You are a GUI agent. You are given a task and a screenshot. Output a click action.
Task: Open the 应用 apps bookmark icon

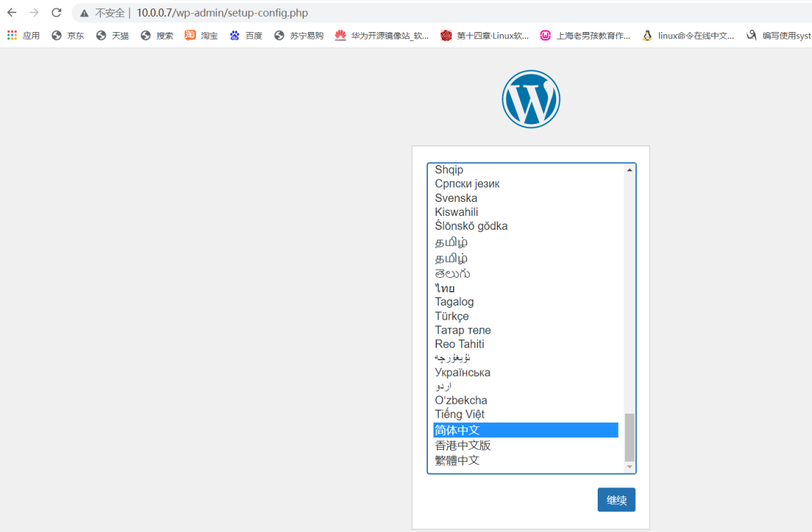tap(12, 36)
